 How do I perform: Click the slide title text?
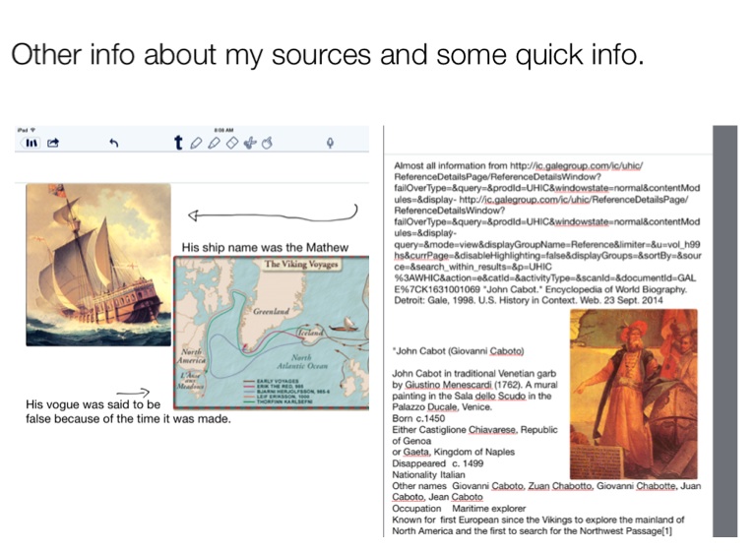click(x=327, y=55)
